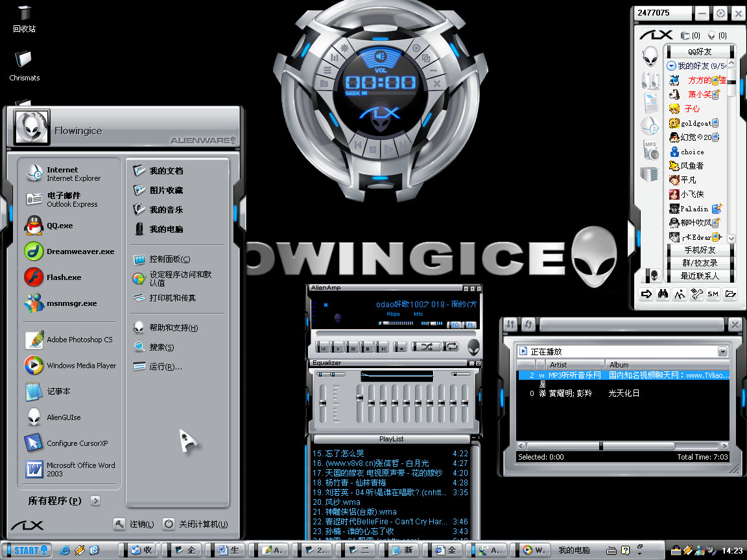Click the open folder icon in QQ toolbar
Screen dimensions: 747x560
[x=730, y=294]
